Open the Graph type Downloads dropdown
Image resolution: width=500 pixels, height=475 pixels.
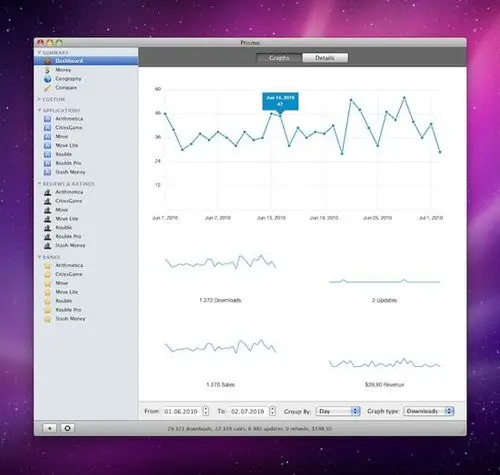pyautogui.click(x=429, y=411)
